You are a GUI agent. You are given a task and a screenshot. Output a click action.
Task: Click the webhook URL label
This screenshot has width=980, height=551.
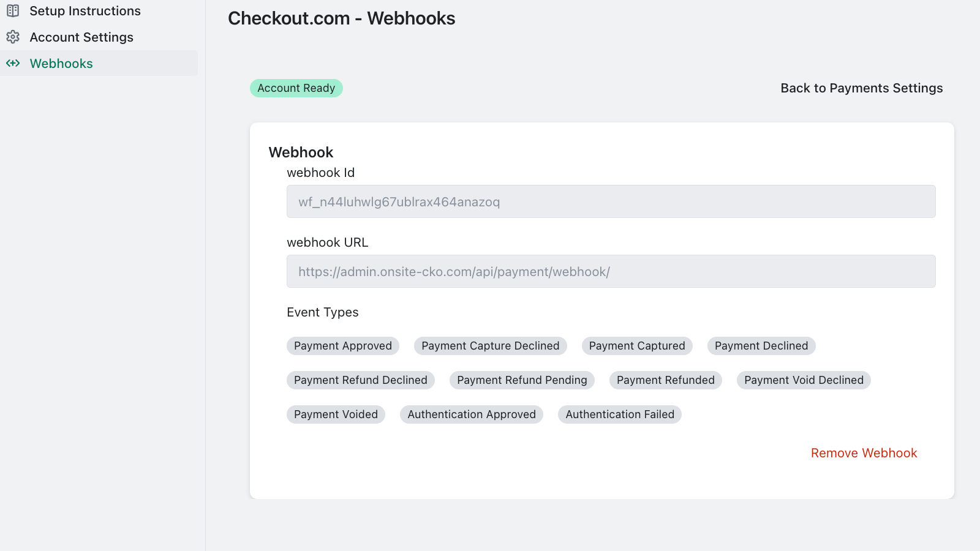(328, 242)
